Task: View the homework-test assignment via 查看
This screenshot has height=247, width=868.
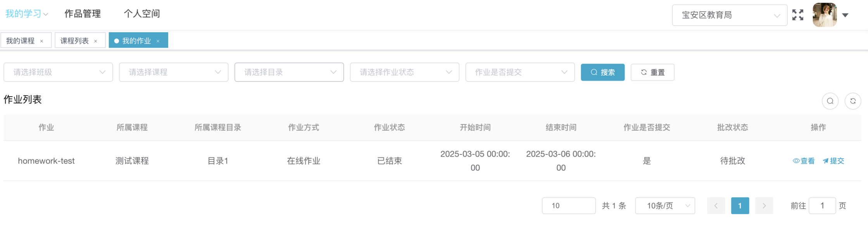Action: coord(804,161)
